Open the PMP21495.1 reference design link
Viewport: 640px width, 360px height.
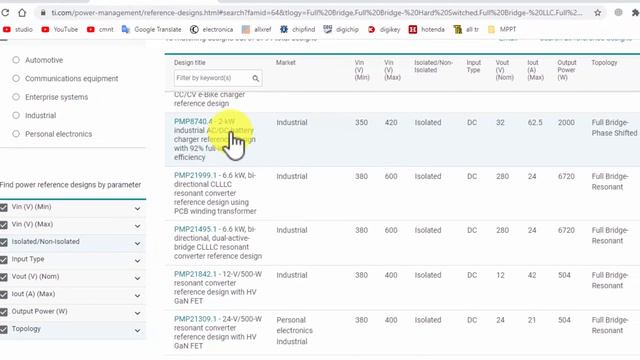click(x=195, y=229)
